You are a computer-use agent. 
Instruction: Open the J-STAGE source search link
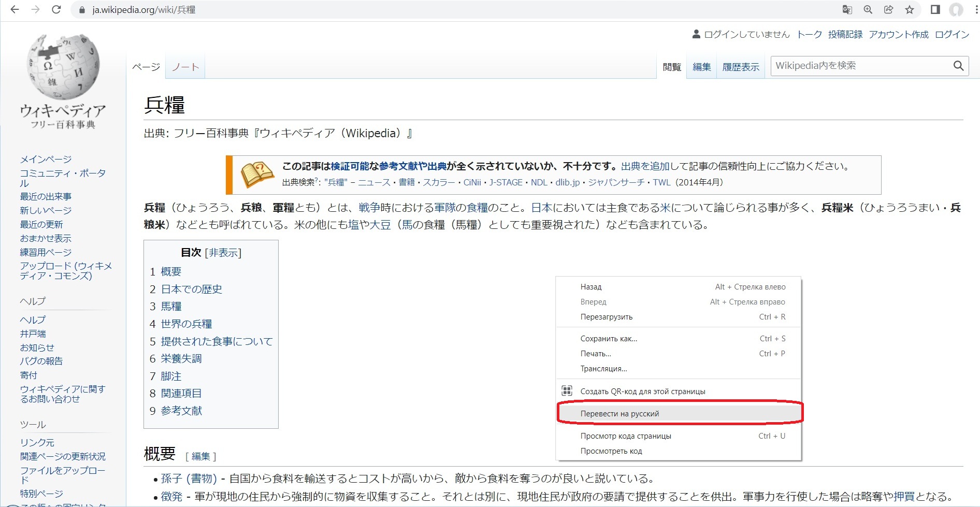[x=506, y=182]
